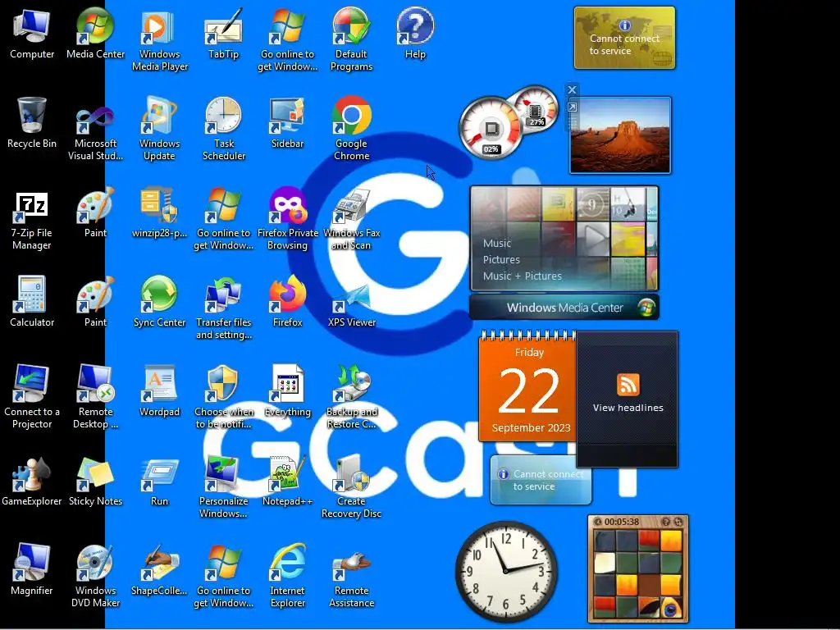This screenshot has height=630, width=840.
Task: Click the analog clock gadget
Action: click(505, 571)
